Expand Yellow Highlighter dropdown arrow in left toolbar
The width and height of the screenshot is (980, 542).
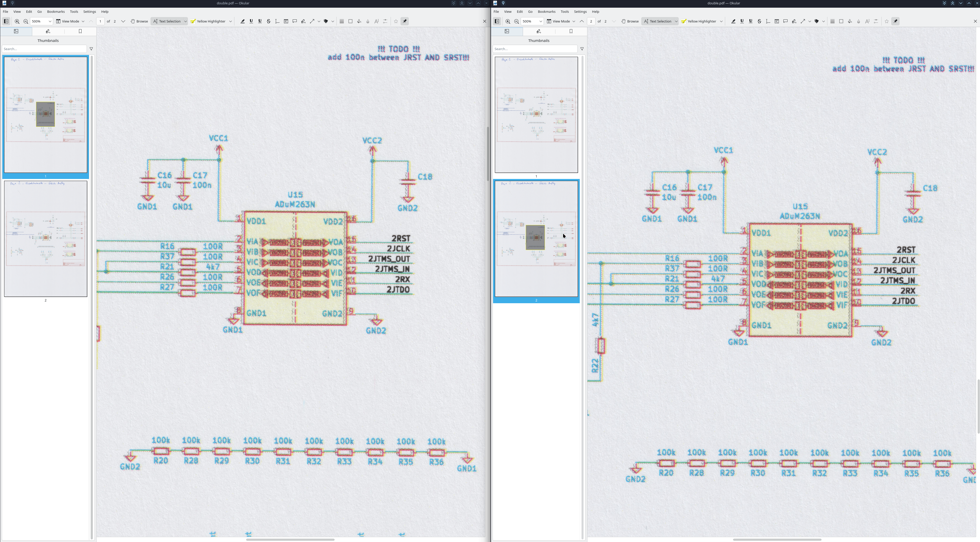(x=231, y=21)
